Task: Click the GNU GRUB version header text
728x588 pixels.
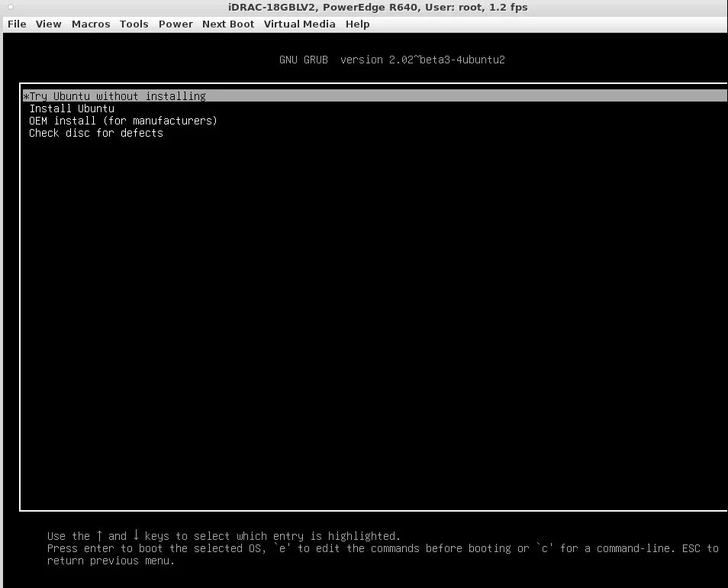Action: (392, 60)
